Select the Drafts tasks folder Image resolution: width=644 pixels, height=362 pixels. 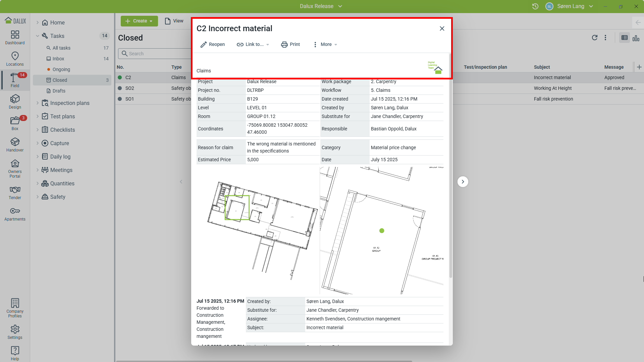(x=59, y=91)
